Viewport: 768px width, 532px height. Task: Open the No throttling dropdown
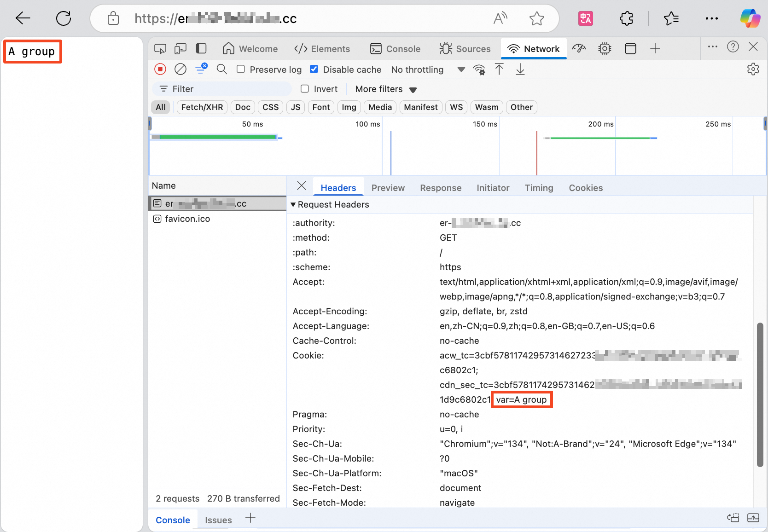tap(428, 69)
